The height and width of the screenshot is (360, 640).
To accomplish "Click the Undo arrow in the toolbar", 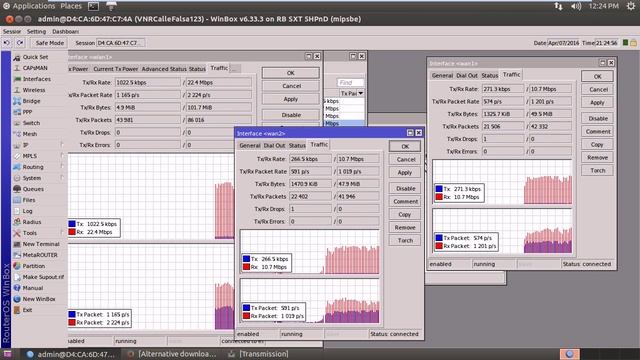I will click(x=7, y=43).
